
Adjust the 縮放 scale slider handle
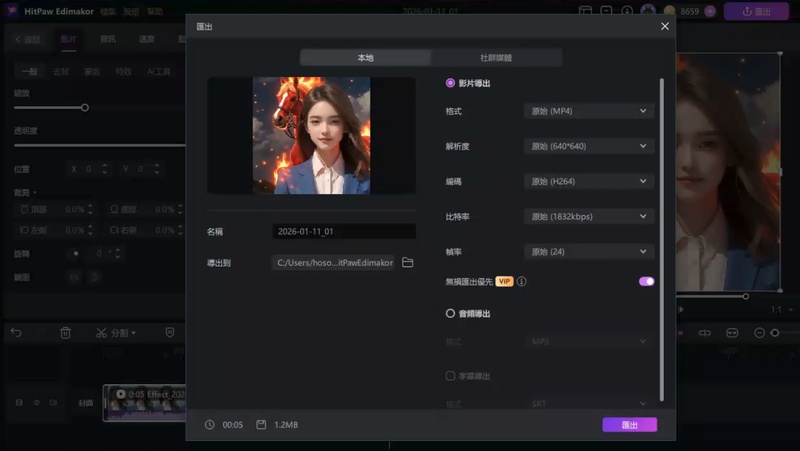85,108
